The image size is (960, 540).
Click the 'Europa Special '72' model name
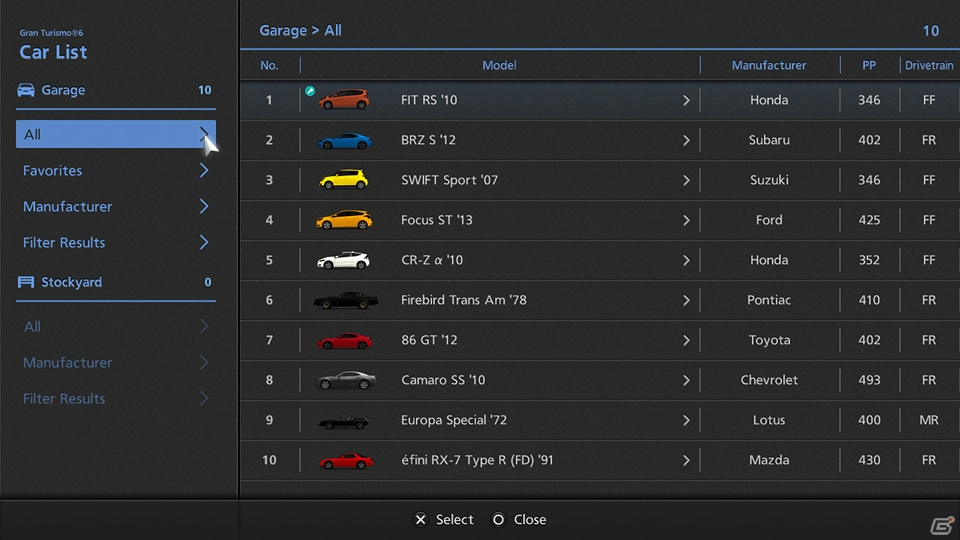click(454, 420)
